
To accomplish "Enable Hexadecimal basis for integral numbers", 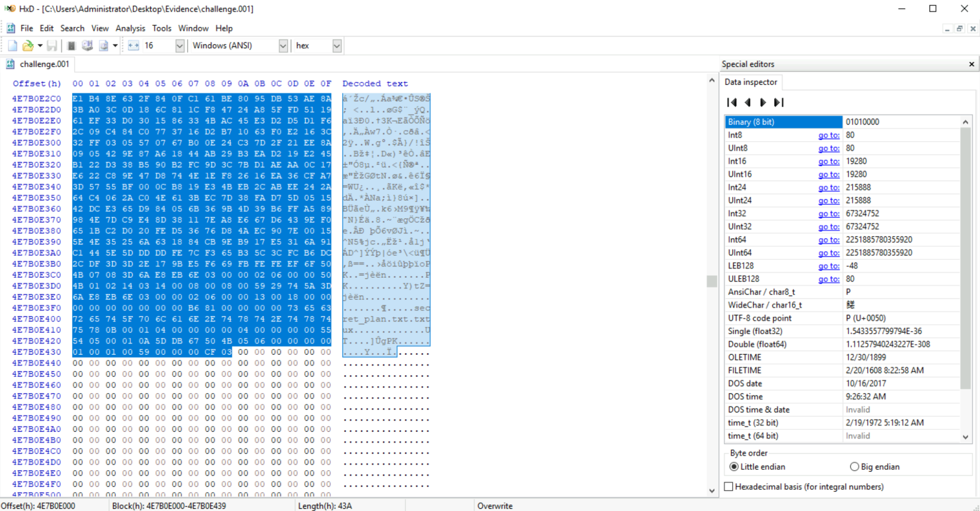I will pos(729,487).
